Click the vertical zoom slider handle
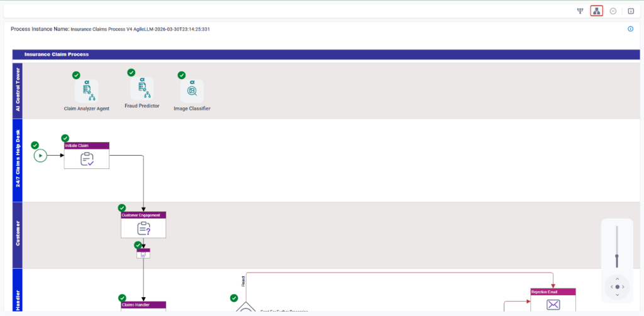 (x=617, y=257)
